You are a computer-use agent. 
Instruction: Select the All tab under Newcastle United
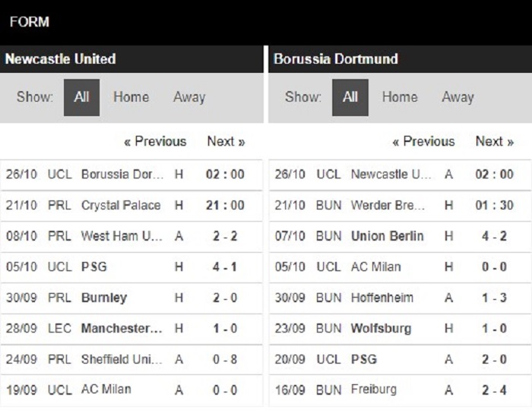pyautogui.click(x=82, y=98)
